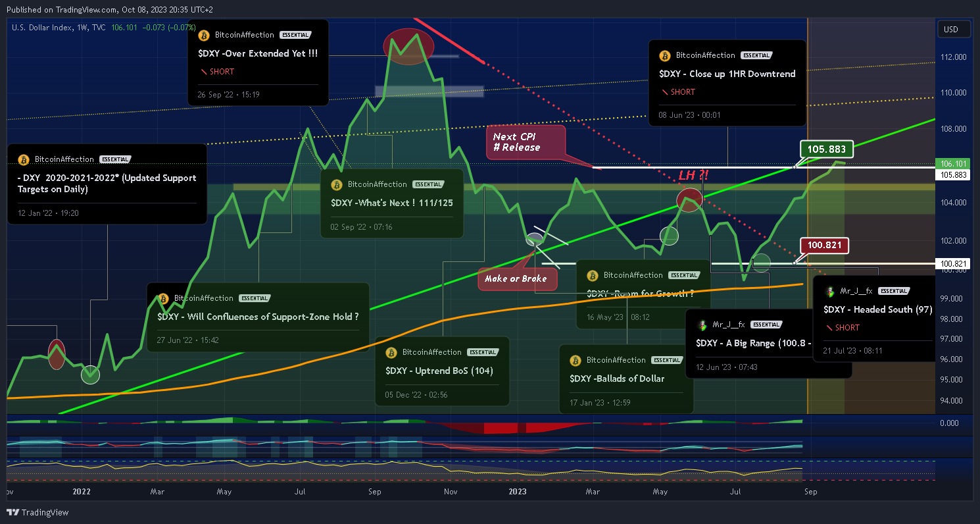Click avatar on 'Ballads of Dollar' card
This screenshot has height=524, width=980.
576,360
